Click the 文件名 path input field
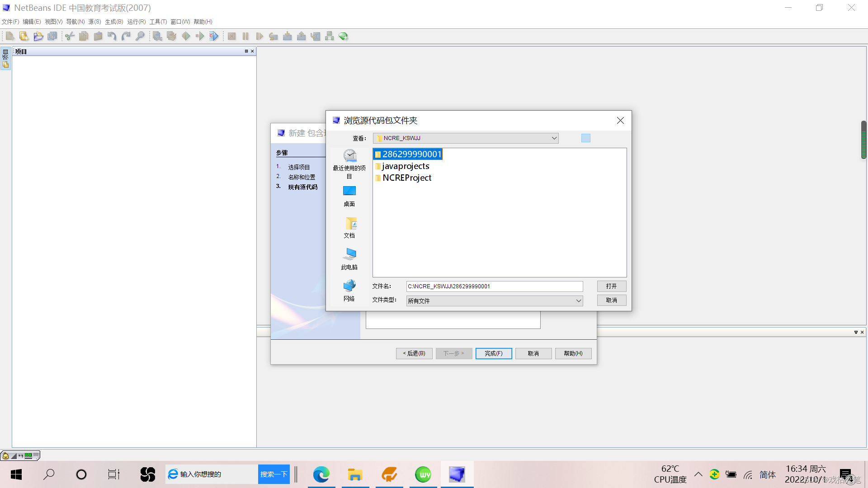 click(494, 286)
